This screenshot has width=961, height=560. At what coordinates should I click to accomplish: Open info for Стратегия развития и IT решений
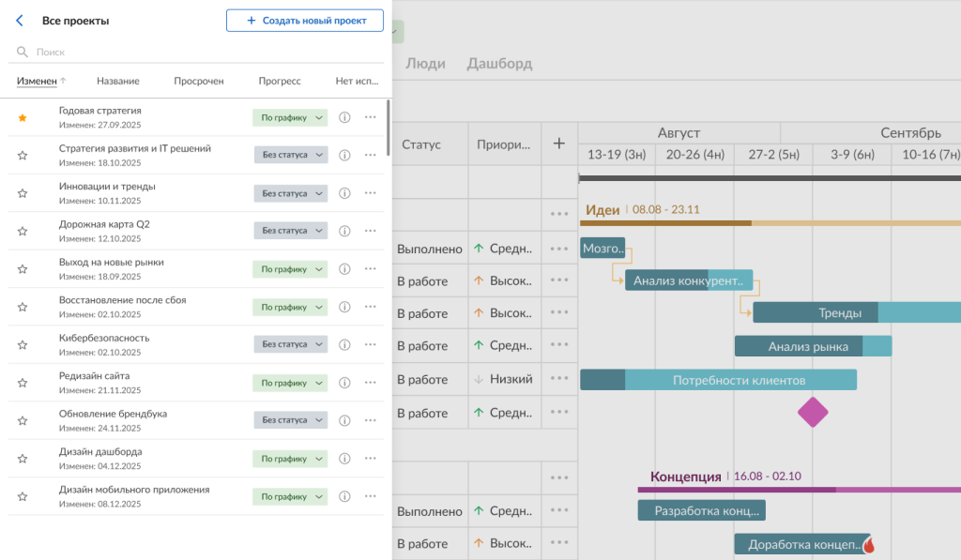click(x=344, y=155)
